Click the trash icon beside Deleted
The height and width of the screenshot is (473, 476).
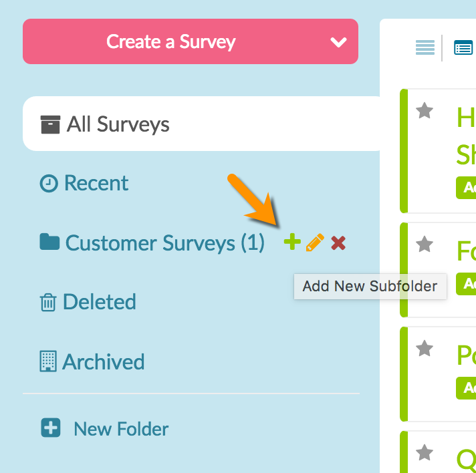[x=48, y=303]
